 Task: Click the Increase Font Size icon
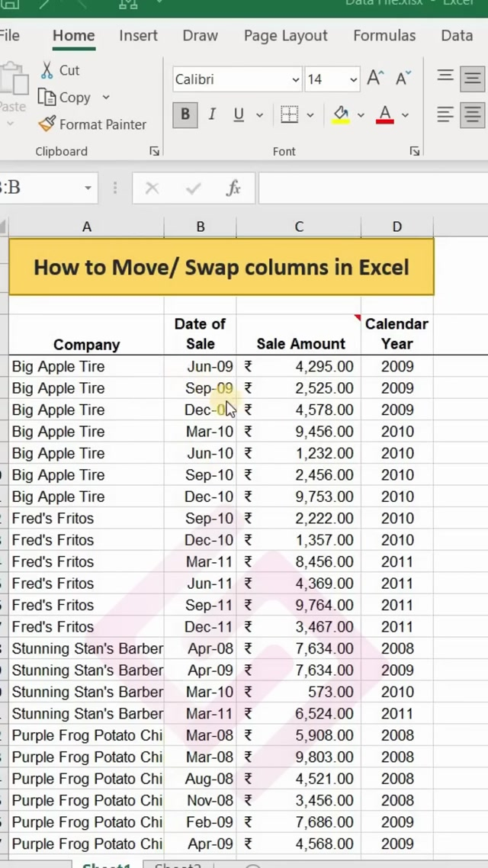(374, 79)
